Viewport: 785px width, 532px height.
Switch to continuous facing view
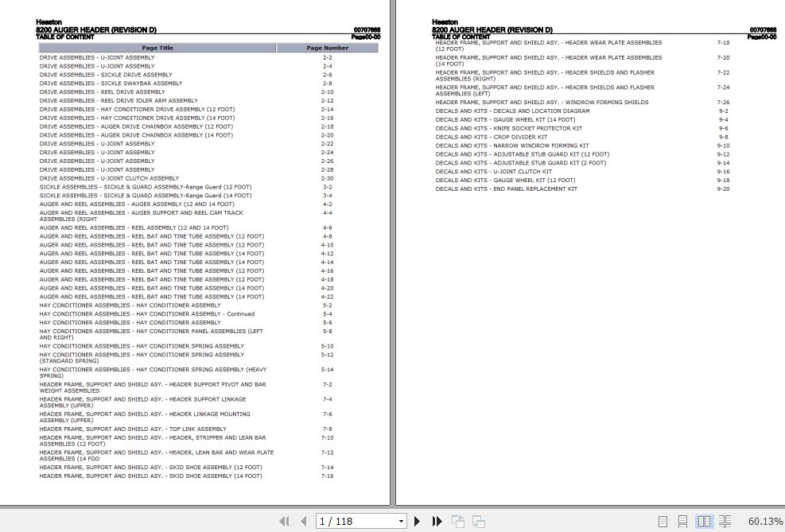[725, 521]
